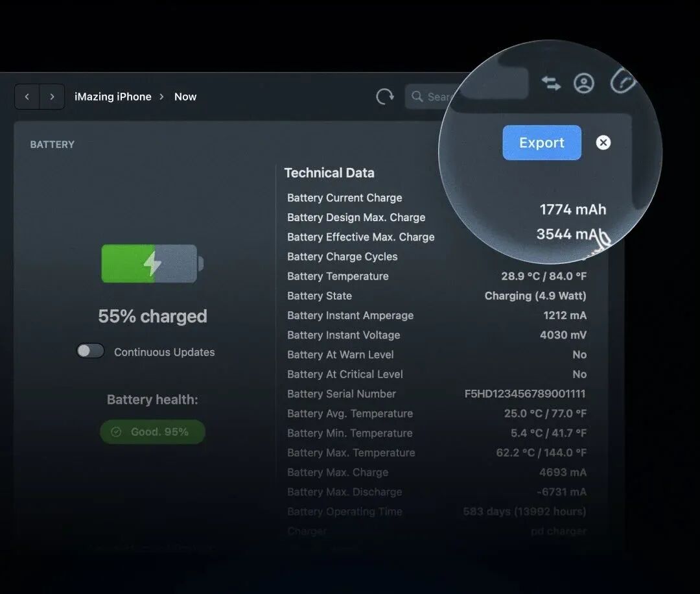Select the Battery Operating Time label
This screenshot has height=594, width=700.
(x=345, y=512)
